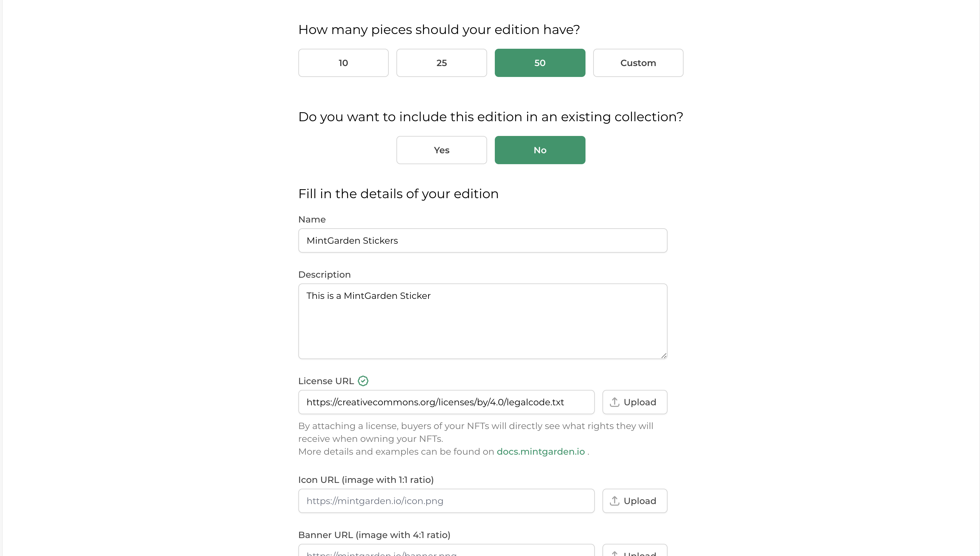Image resolution: width=980 pixels, height=556 pixels.
Task: Focus the Icon URL input field
Action: tap(446, 501)
